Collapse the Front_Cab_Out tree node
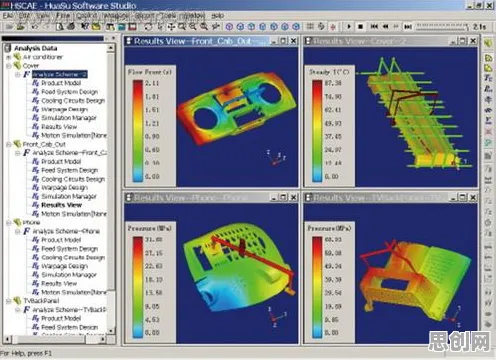The height and width of the screenshot is (360, 496). click(9, 145)
